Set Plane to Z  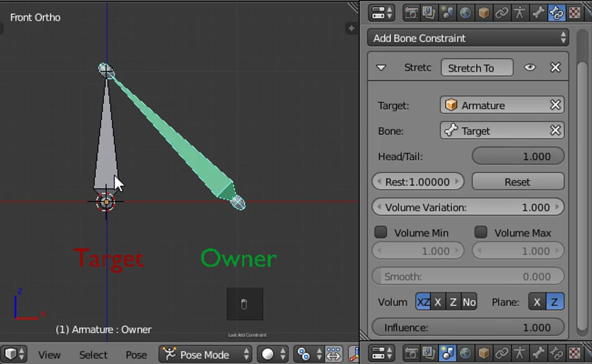(x=555, y=302)
